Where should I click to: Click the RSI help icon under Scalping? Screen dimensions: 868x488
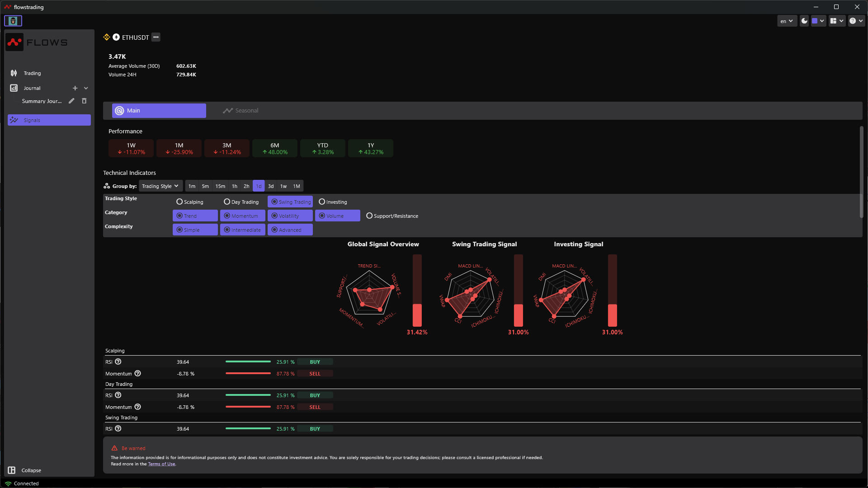[118, 362]
